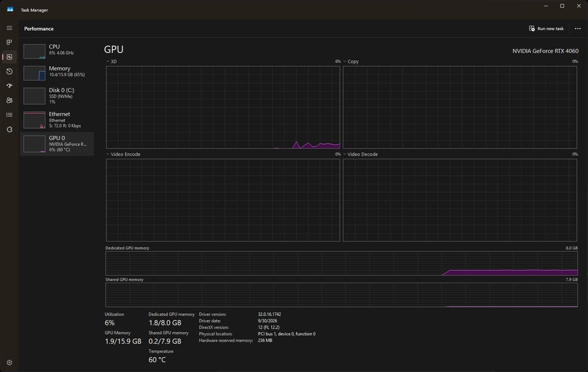Select the CPU performance entry

tap(57, 50)
